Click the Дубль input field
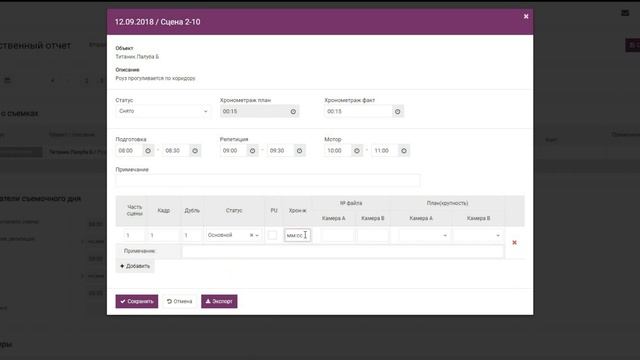 point(192,235)
